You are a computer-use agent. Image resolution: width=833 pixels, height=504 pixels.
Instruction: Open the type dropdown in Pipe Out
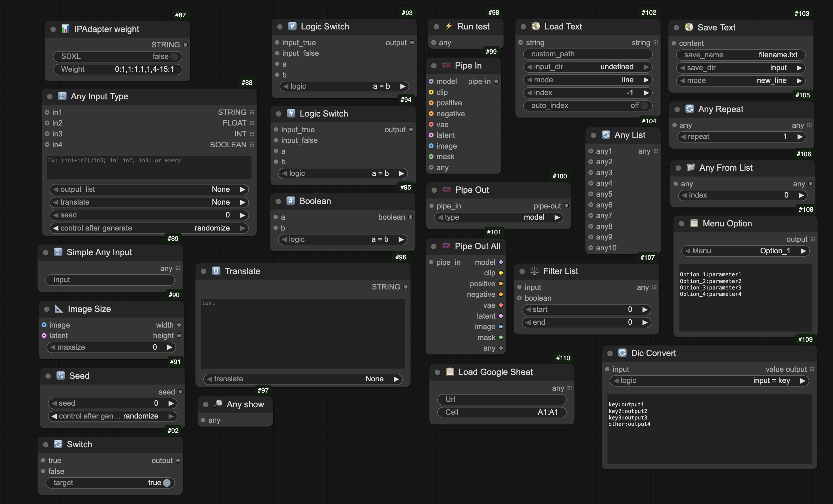(499, 217)
